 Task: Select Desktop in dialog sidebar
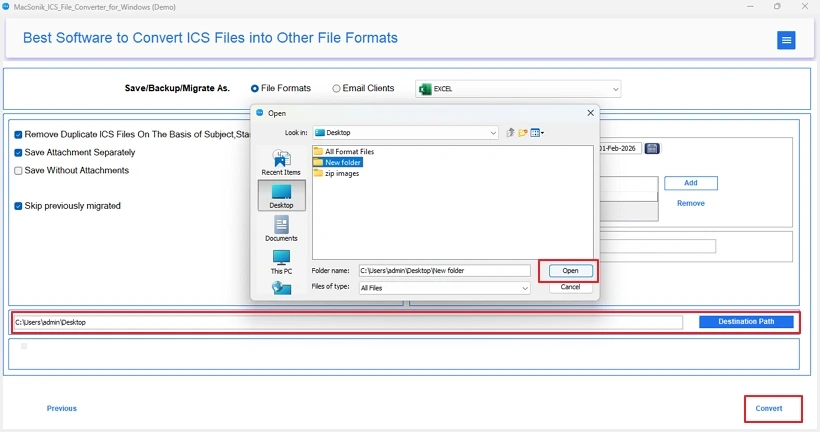click(281, 196)
